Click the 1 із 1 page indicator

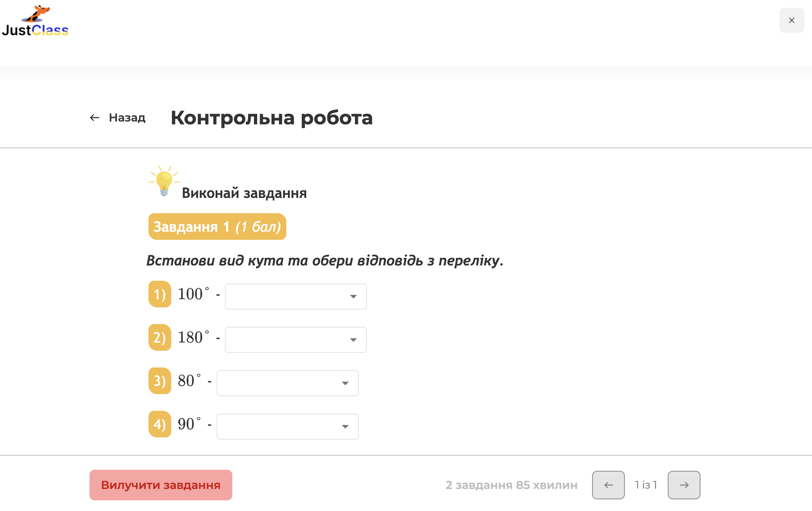645,485
